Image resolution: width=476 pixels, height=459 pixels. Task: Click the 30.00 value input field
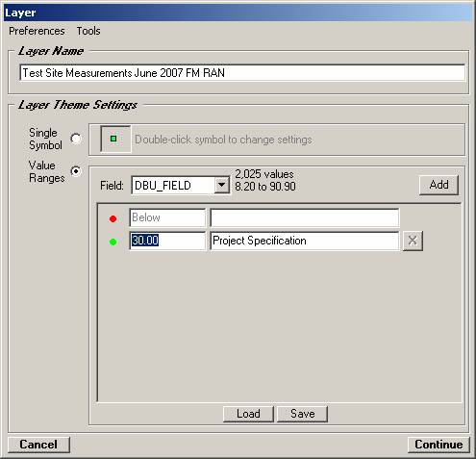pos(167,241)
